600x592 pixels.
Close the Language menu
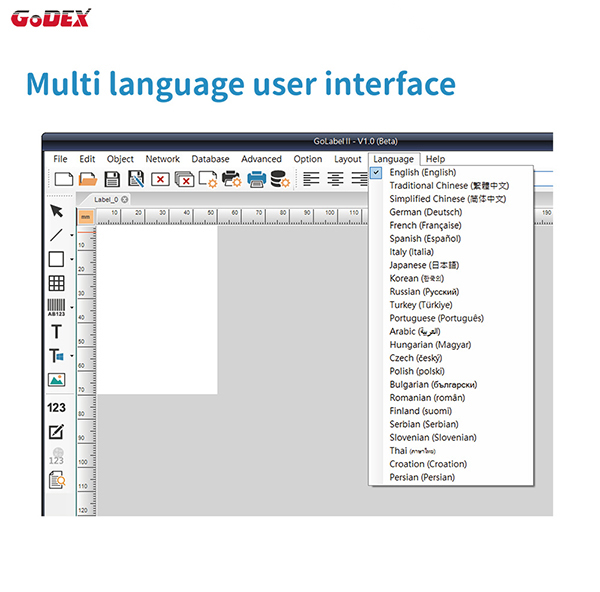coord(394,159)
